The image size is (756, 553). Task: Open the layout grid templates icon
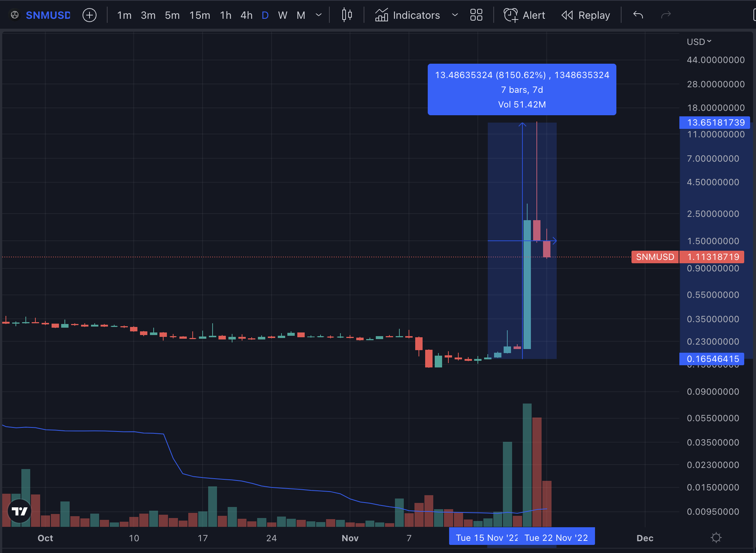pyautogui.click(x=476, y=15)
